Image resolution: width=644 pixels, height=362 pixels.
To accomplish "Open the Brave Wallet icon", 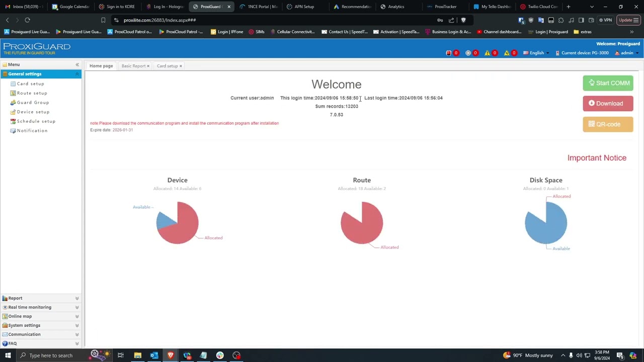I will 591,20.
